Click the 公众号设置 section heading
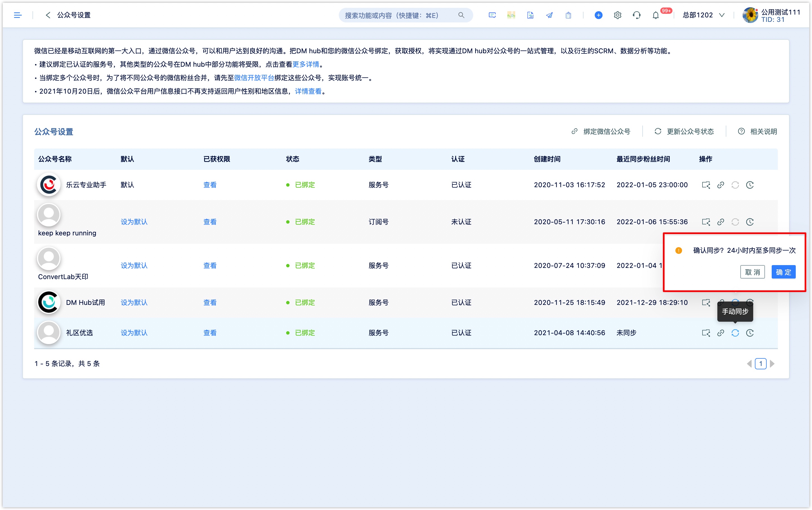The image size is (812, 510). click(53, 131)
